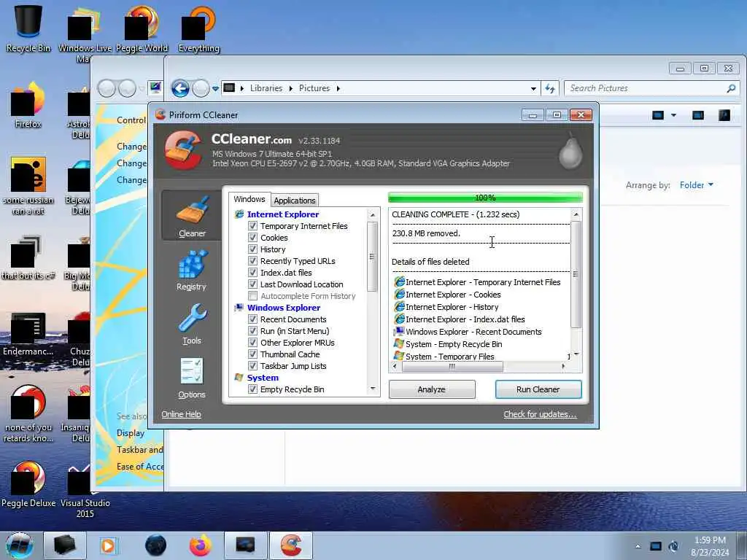Select the Everything desktop icon
747x560 pixels.
point(199,28)
